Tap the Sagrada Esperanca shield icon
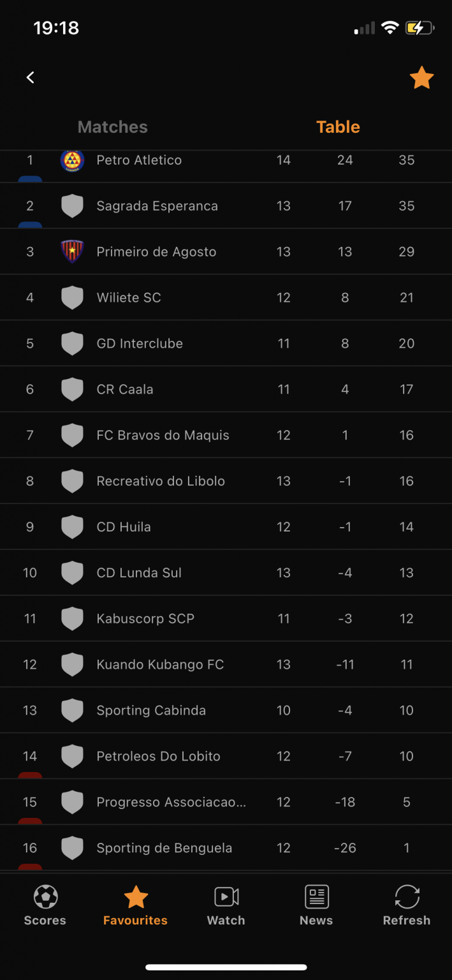The image size is (452, 980). [72, 206]
